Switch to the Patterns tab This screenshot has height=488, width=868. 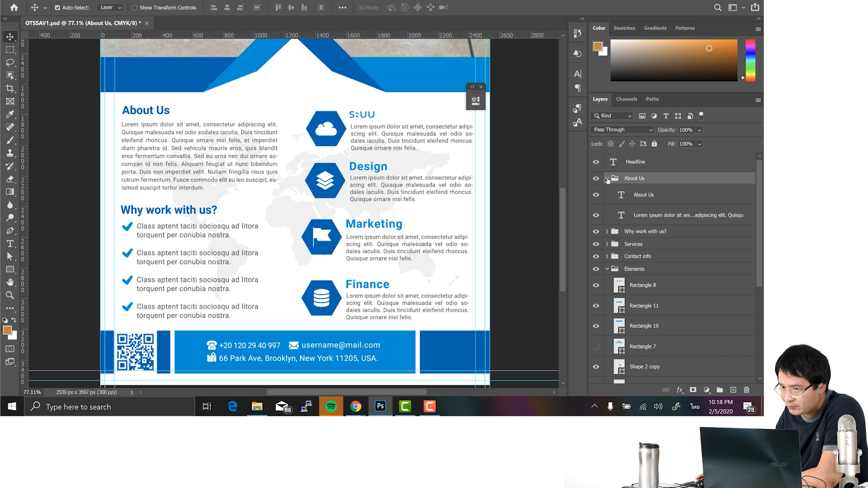point(685,28)
